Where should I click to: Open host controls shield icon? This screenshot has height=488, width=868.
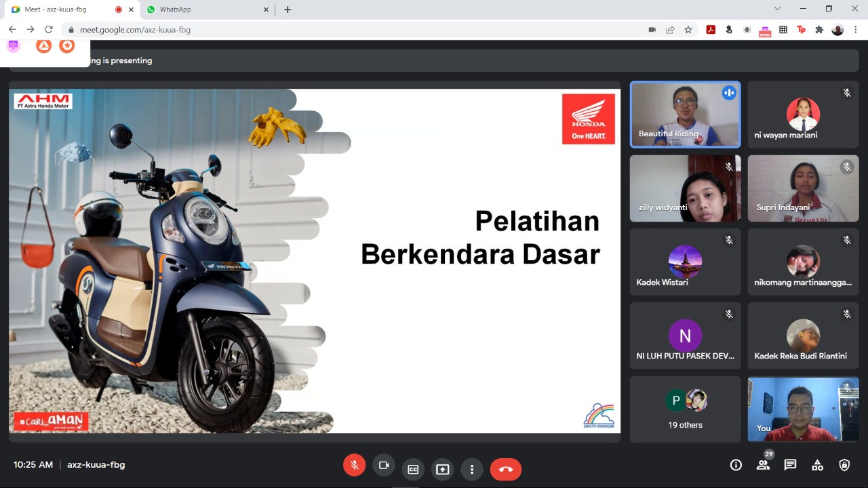(x=844, y=465)
